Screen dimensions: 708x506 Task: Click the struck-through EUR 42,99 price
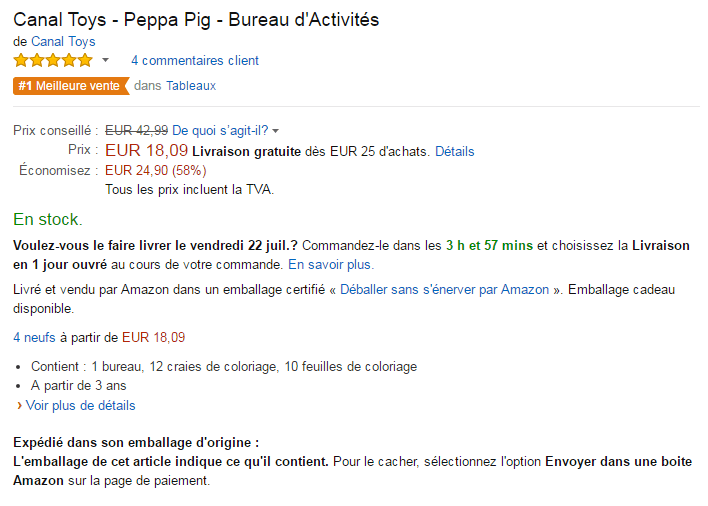click(x=136, y=130)
